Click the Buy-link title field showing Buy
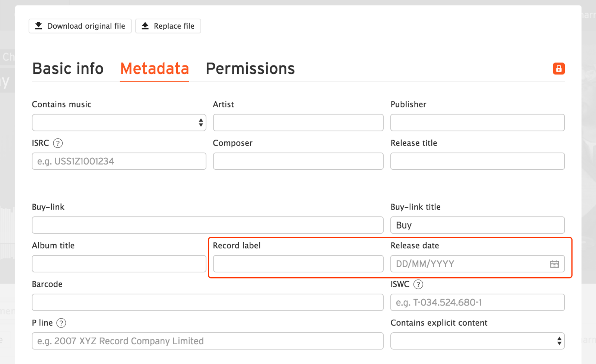 tap(477, 225)
